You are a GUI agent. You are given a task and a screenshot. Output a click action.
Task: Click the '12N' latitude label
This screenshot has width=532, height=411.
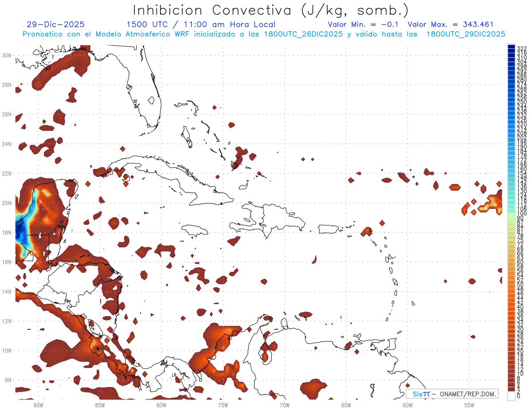point(6,321)
